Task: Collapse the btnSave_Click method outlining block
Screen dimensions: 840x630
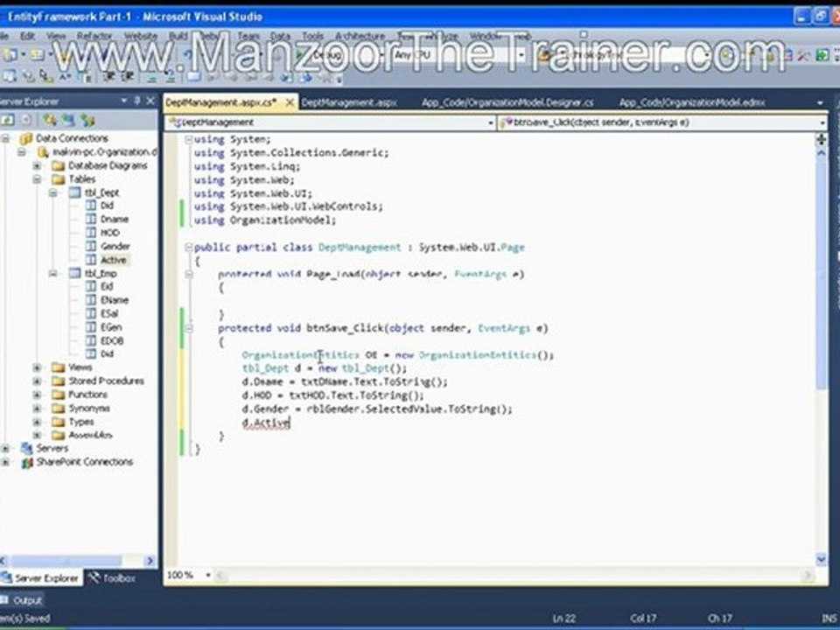Action: coord(189,328)
